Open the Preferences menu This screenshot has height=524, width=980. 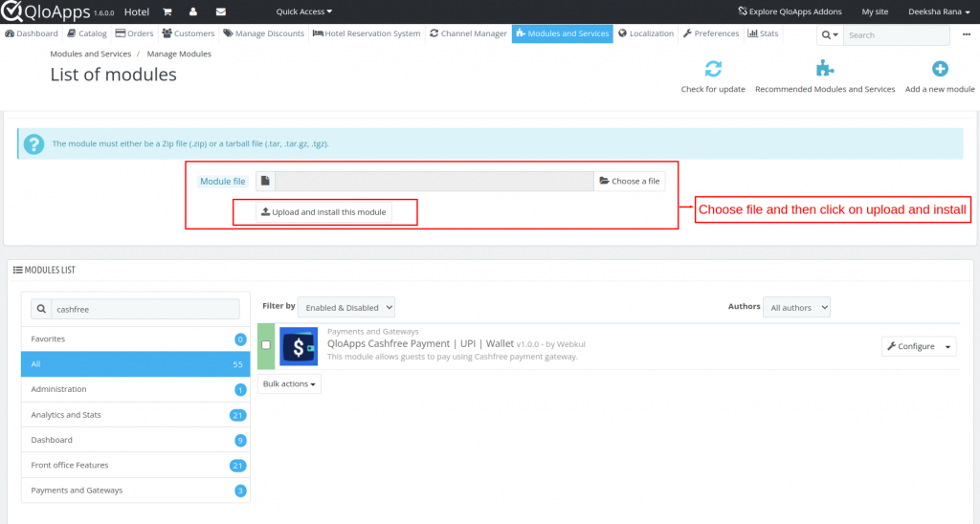[x=711, y=33]
